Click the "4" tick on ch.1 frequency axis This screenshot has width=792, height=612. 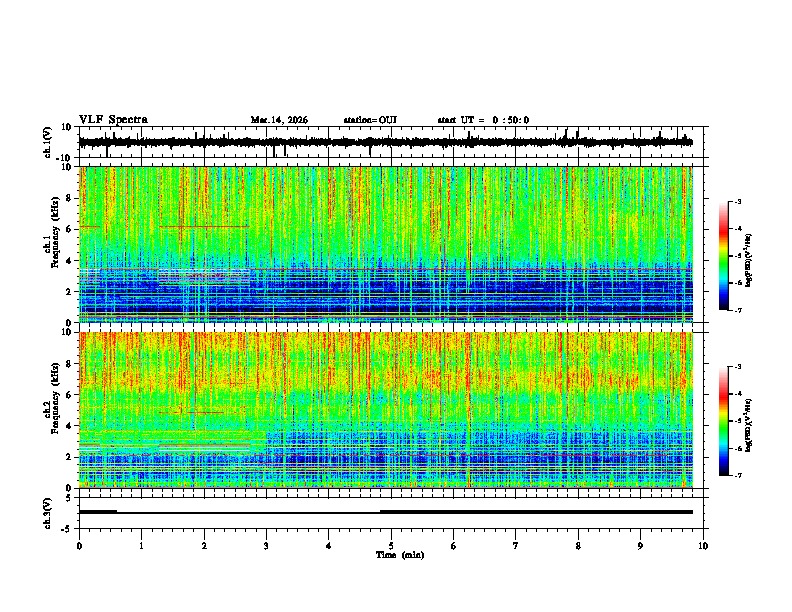70,261
